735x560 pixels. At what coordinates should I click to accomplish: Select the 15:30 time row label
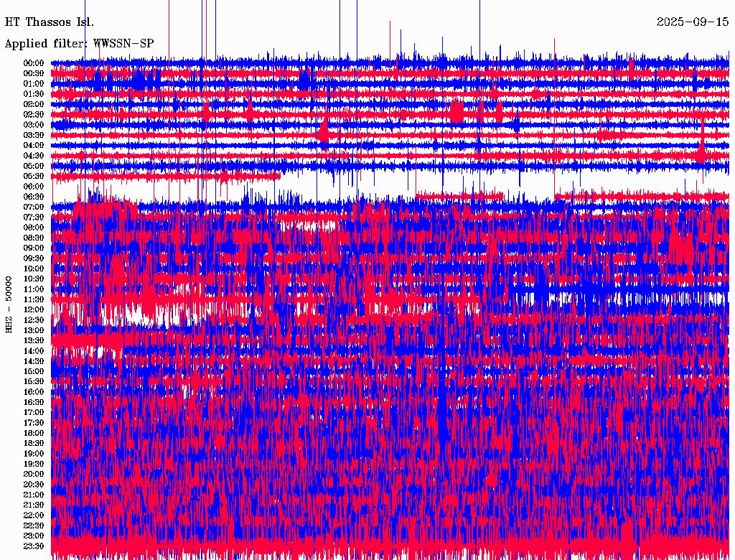(34, 382)
